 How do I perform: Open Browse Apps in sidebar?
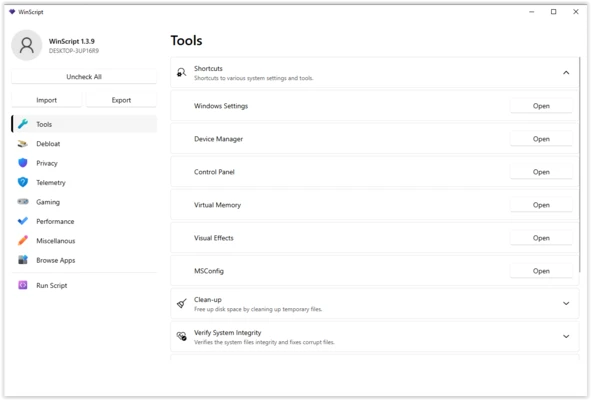point(84,260)
